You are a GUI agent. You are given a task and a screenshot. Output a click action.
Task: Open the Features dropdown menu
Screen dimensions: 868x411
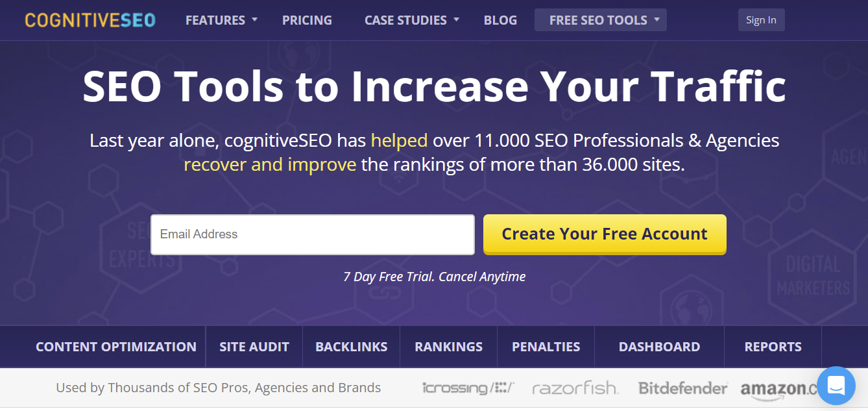coord(216,19)
